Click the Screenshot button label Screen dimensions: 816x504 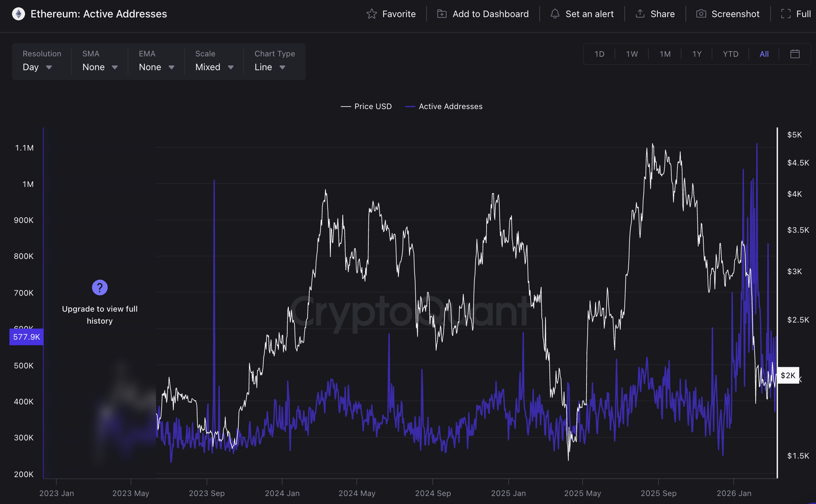735,14
